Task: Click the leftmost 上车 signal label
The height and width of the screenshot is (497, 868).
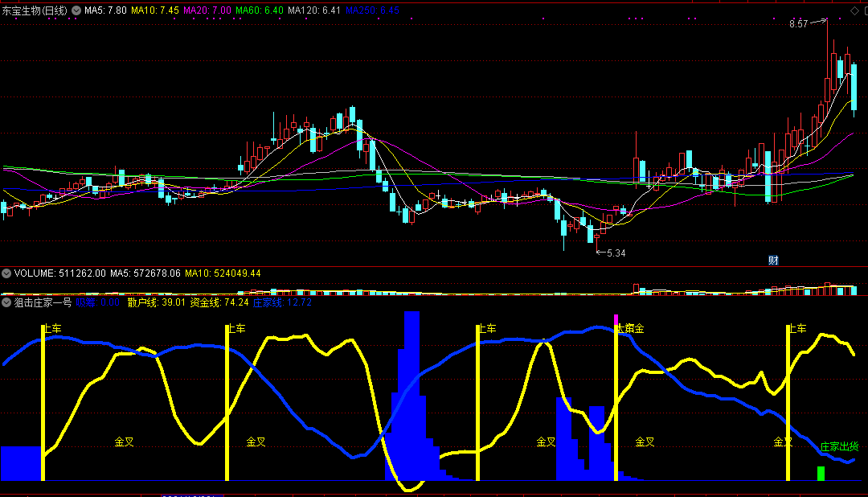Action: pyautogui.click(x=52, y=329)
